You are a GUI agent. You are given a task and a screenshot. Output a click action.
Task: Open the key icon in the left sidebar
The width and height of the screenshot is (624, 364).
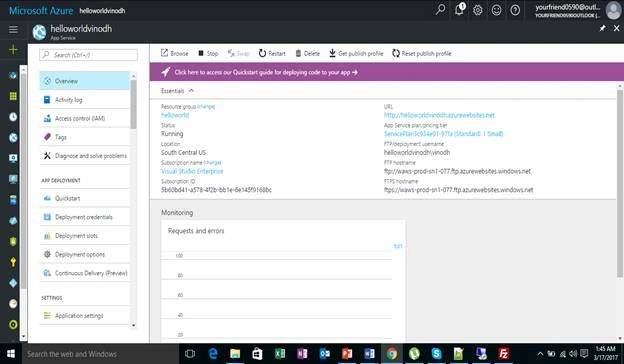coord(13,262)
